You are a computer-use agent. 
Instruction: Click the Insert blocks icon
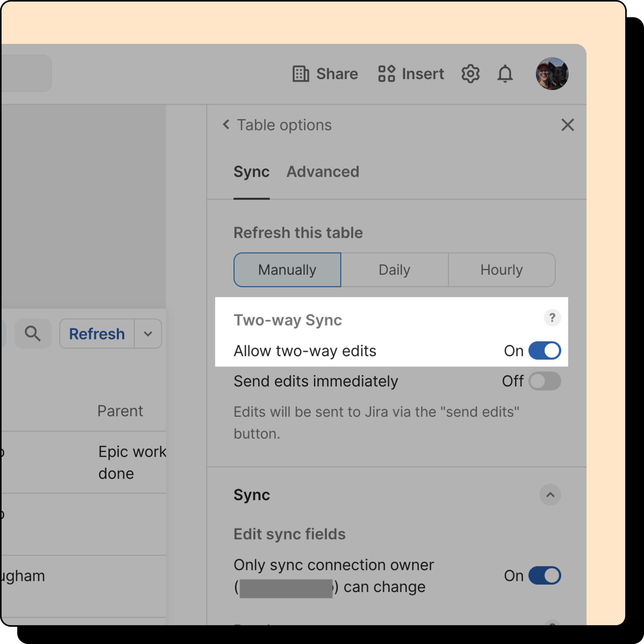coord(386,74)
